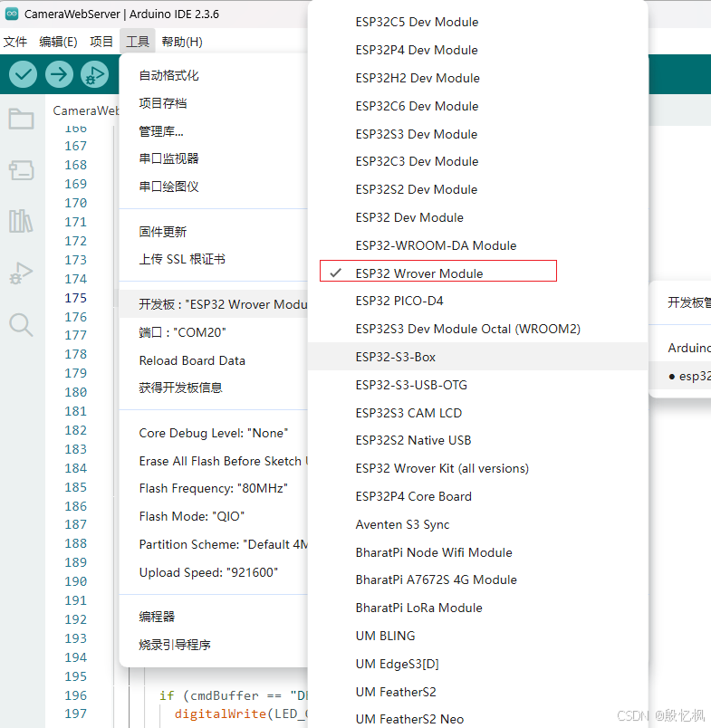The image size is (711, 728).
Task: Expand Core Debug Level None option
Action: tap(214, 433)
